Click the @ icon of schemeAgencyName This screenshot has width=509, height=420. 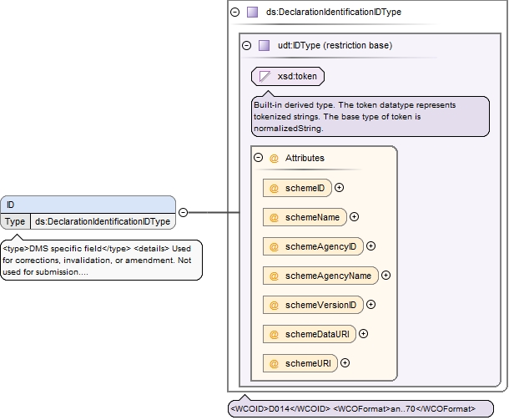point(274,276)
